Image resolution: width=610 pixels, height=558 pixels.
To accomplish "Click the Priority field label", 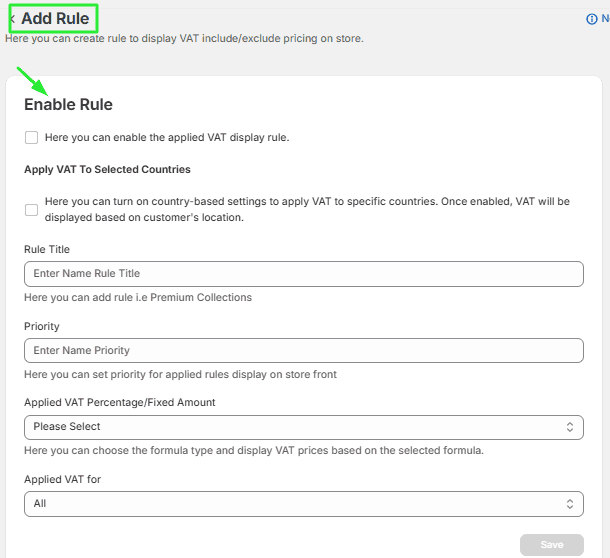I will (42, 326).
